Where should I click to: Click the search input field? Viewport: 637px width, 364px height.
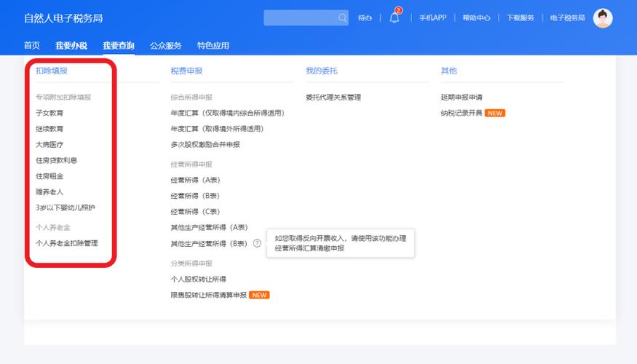(x=306, y=18)
